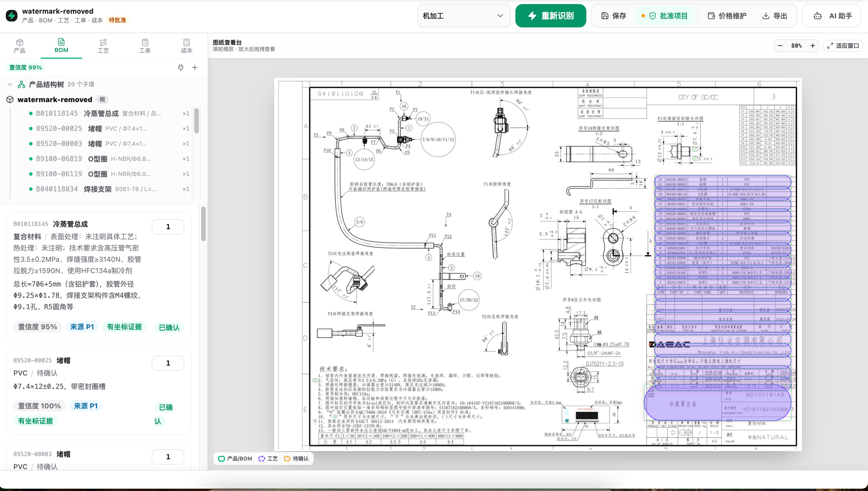Toggle 已确认 status on 冷蒸管总成 card
Image resolution: width=868 pixels, height=491 pixels.
(x=169, y=328)
